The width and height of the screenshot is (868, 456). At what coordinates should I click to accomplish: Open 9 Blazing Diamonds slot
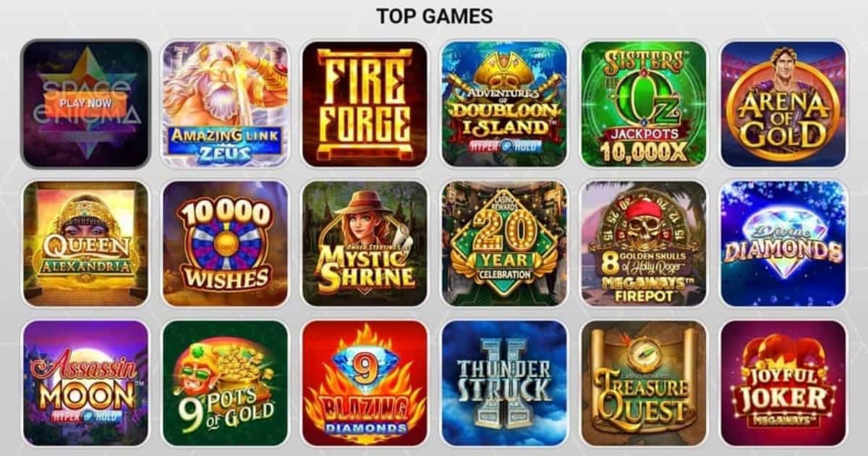click(365, 384)
